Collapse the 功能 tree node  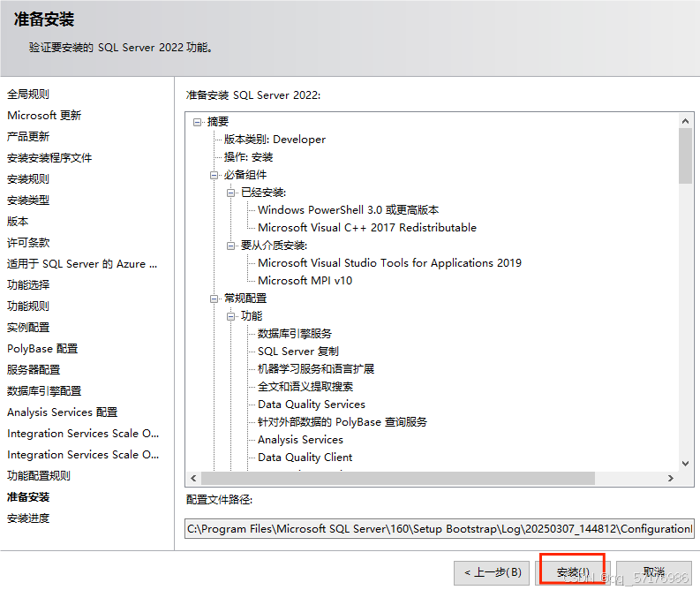click(230, 316)
